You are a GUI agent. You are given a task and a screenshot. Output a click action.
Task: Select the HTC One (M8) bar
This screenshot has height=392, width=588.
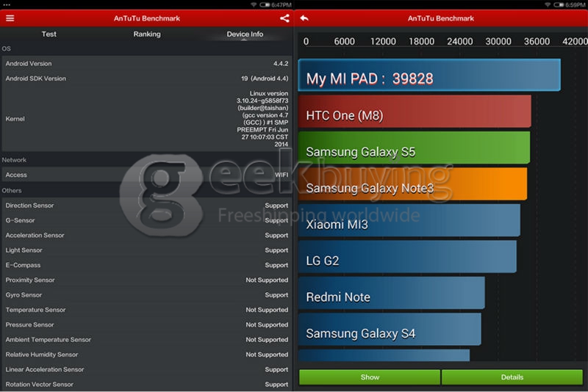coord(415,111)
